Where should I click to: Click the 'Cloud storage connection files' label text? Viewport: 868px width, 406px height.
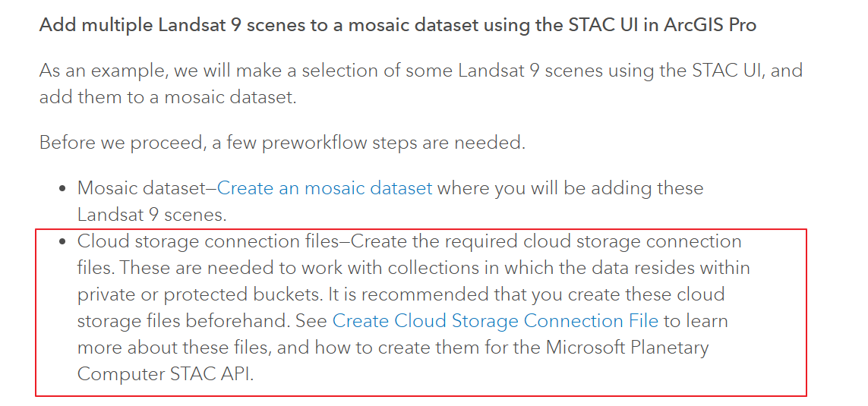(x=207, y=241)
